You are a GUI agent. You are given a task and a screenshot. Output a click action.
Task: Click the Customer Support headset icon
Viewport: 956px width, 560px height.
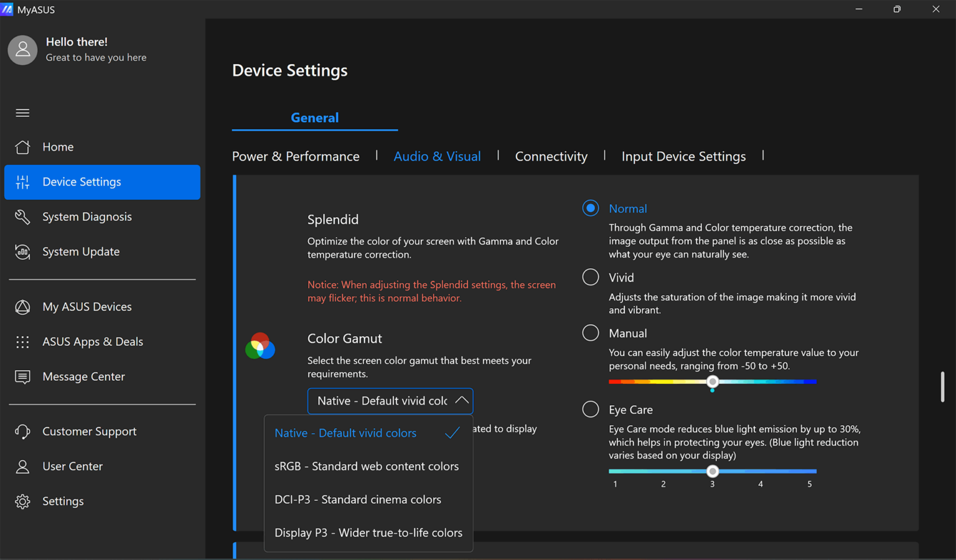click(x=22, y=431)
